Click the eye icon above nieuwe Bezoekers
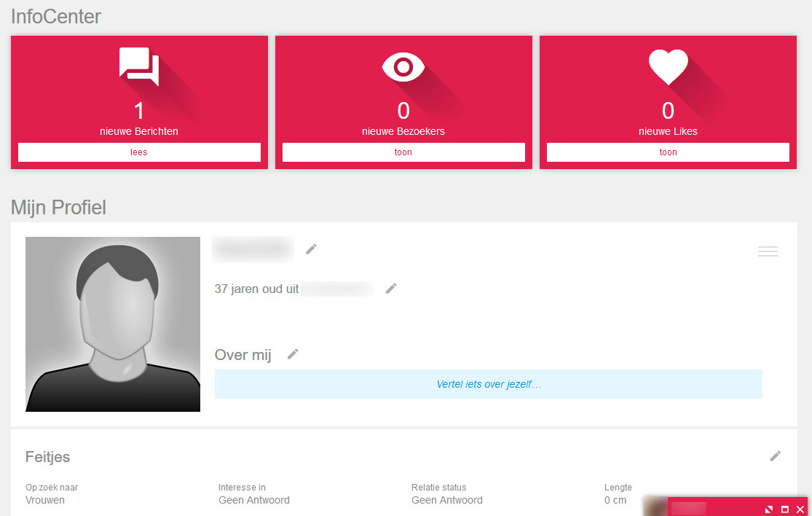The width and height of the screenshot is (812, 516). (x=403, y=66)
